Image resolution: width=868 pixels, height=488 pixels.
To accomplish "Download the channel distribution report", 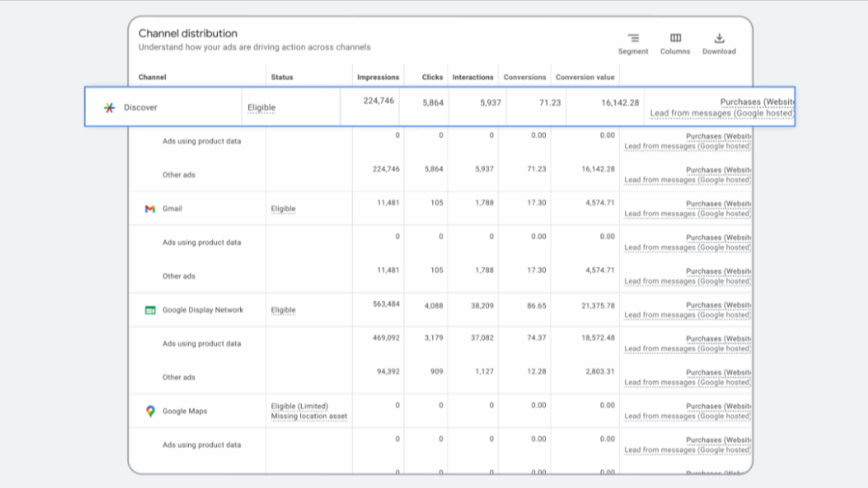I will coord(719,44).
